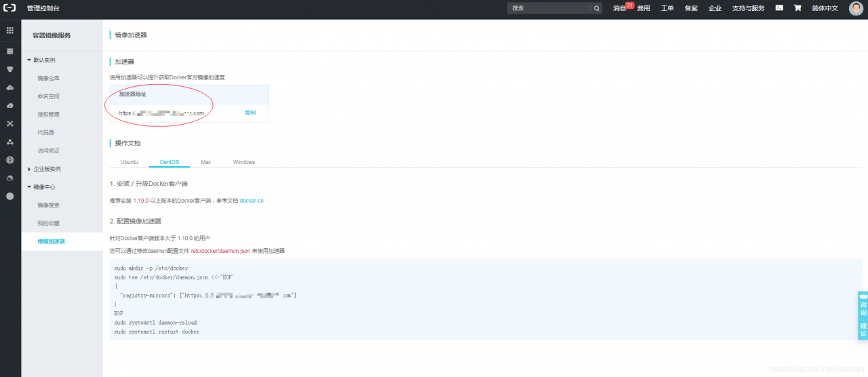Screen dimensions: 868x377
Task: Open the shopping cart icon
Action: (797, 8)
